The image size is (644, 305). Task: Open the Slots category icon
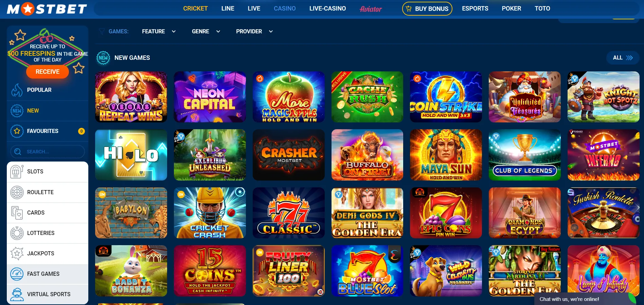pyautogui.click(x=17, y=171)
